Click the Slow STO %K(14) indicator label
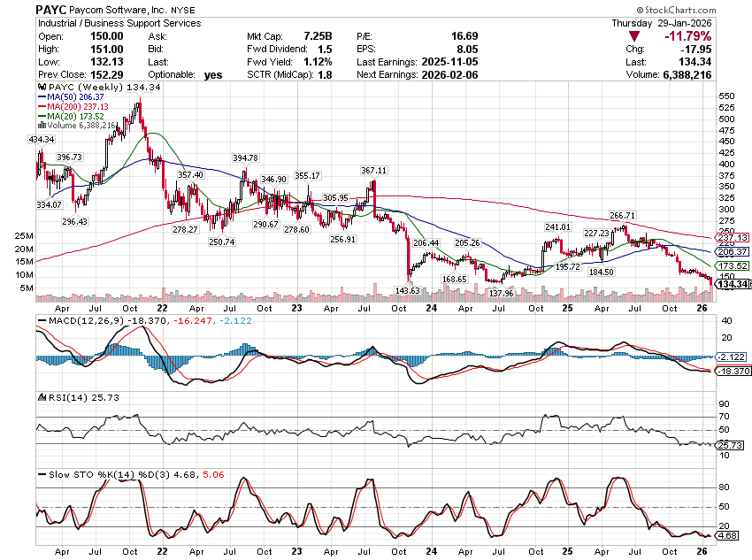The width and height of the screenshot is (752, 560). pos(84,475)
